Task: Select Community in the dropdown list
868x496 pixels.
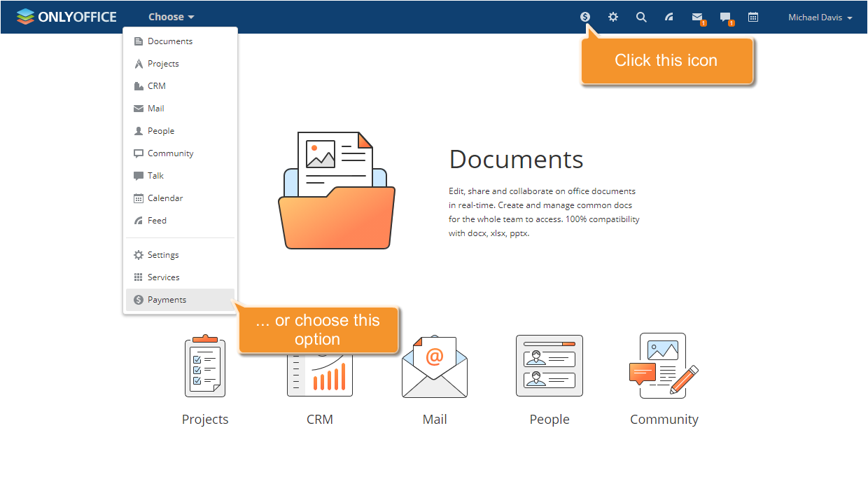Action: (170, 153)
